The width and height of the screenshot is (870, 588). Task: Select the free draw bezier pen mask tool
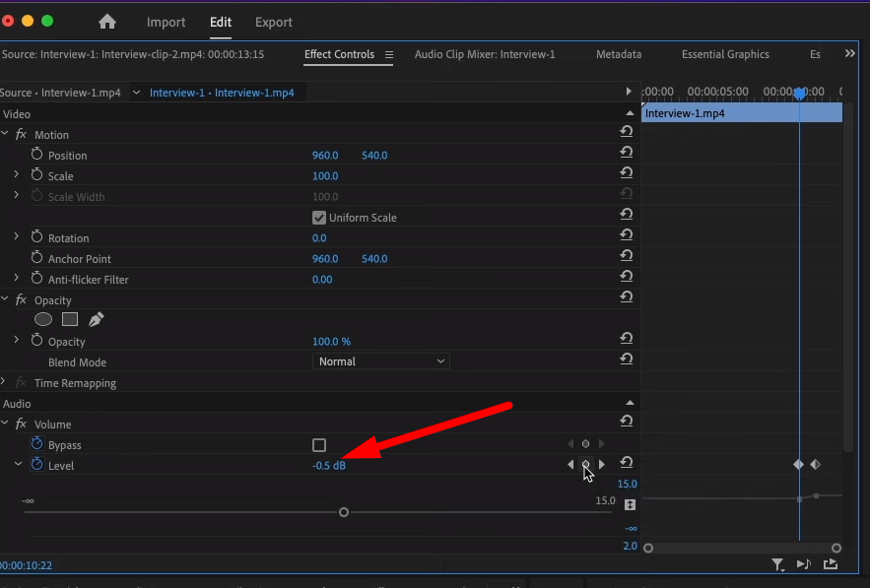(x=96, y=318)
